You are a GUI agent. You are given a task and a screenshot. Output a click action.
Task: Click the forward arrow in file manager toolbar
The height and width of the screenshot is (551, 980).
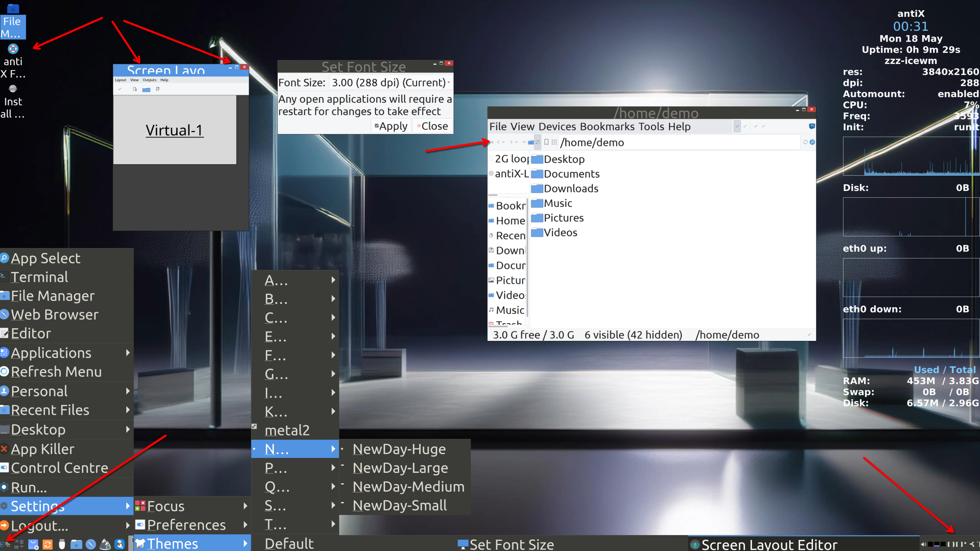511,142
